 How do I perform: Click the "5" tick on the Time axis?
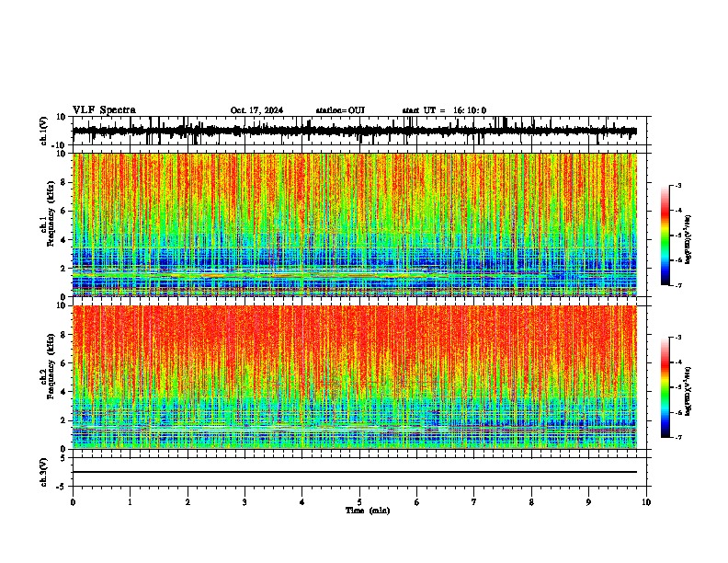359,502
